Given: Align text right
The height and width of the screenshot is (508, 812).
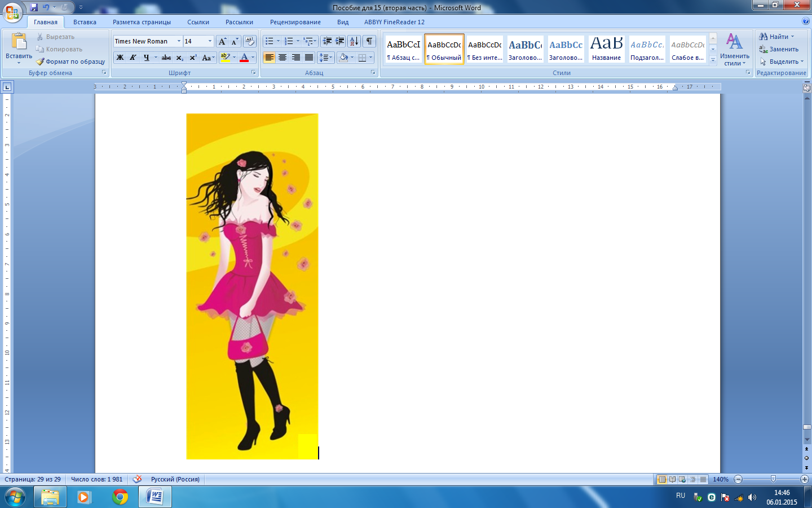Looking at the screenshot, I should [295, 58].
